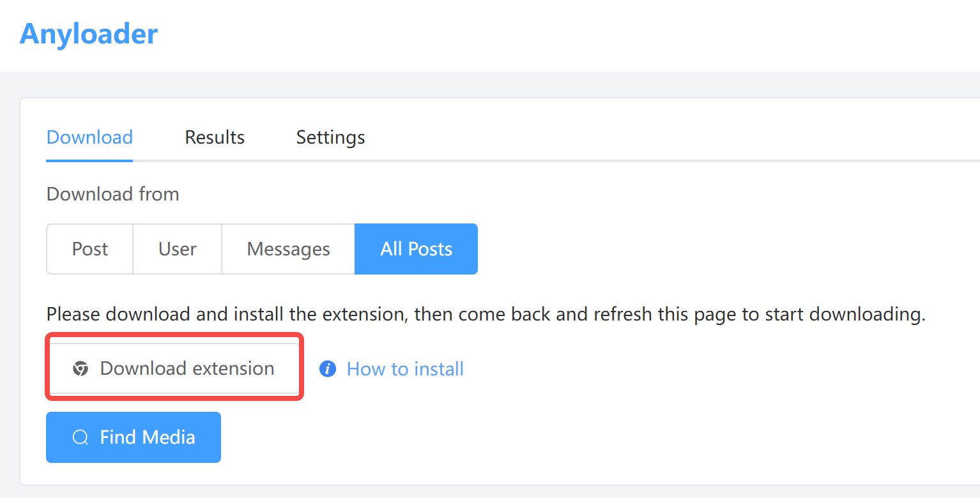
Task: Open the How to install link
Action: (405, 369)
